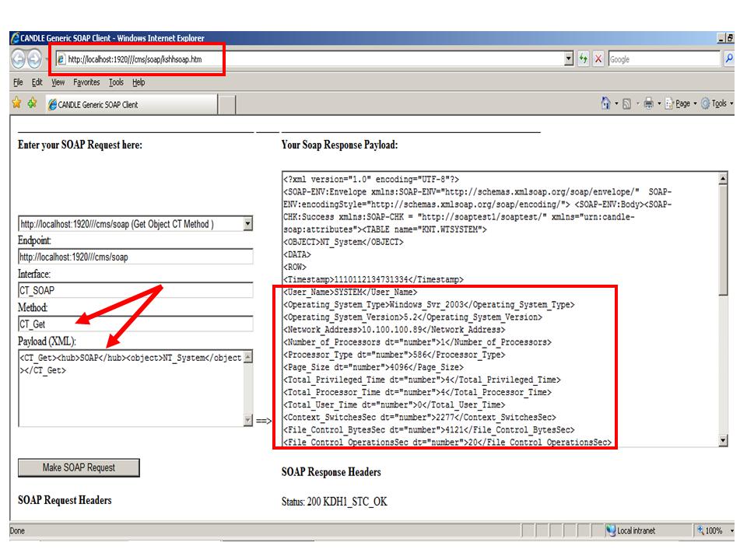Click payload XML box scroll down arrow
Screen dimensions: 747x560
[247, 419]
